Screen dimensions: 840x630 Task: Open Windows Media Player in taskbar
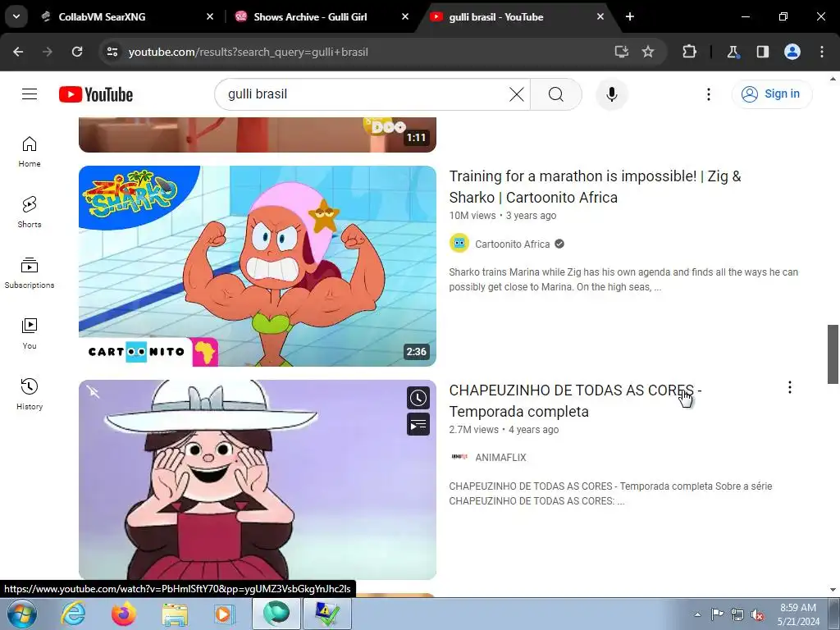225,614
